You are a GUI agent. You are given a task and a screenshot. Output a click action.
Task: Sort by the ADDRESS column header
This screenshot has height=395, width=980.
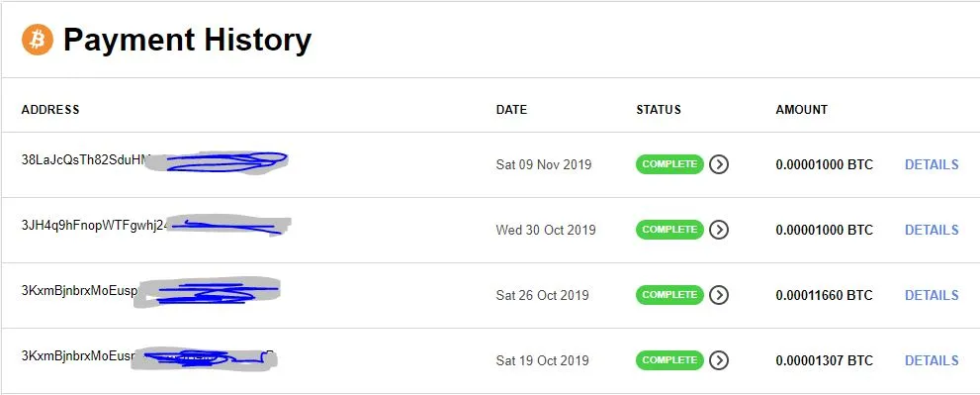50,110
